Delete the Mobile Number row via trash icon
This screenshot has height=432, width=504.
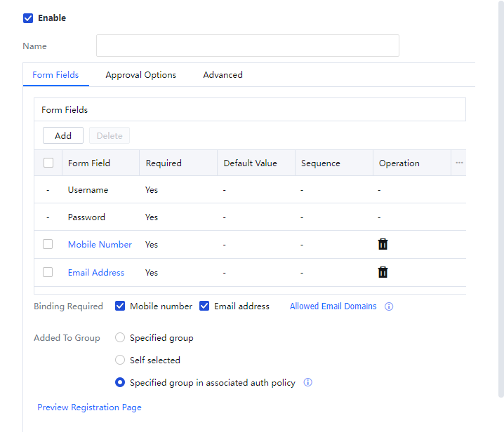click(383, 244)
